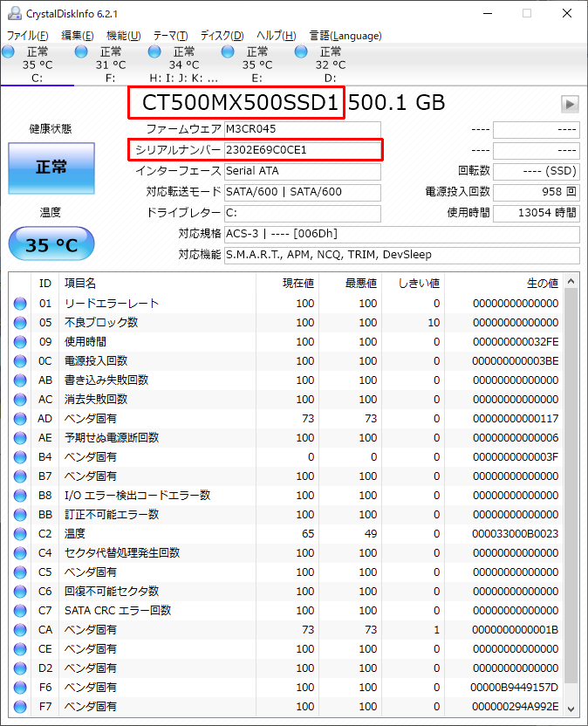Viewport: 588px width, 726px height.
Task: Click the model name CT500MX500SSD1
Action: point(240,103)
